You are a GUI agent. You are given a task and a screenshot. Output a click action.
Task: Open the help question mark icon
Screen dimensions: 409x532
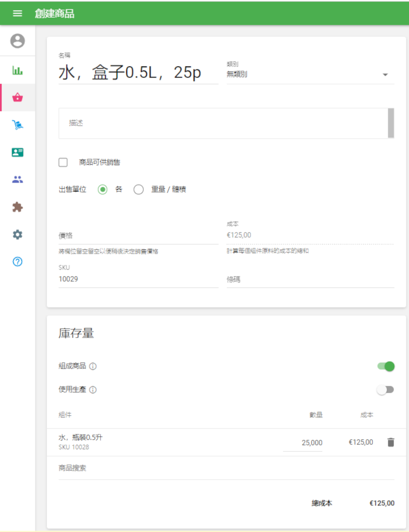17,261
